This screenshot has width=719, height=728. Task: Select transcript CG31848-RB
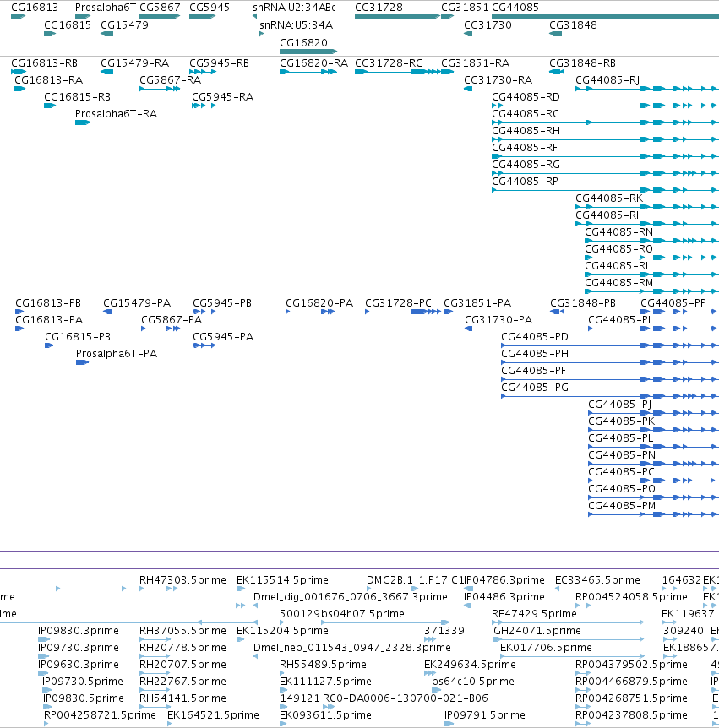(582, 63)
